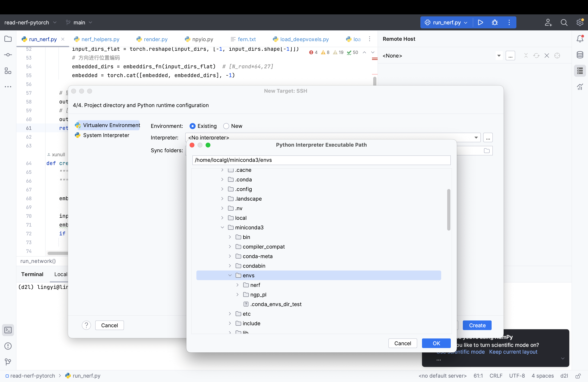Open the Notifications bell icon
The image size is (588, 382).
coord(580,39)
